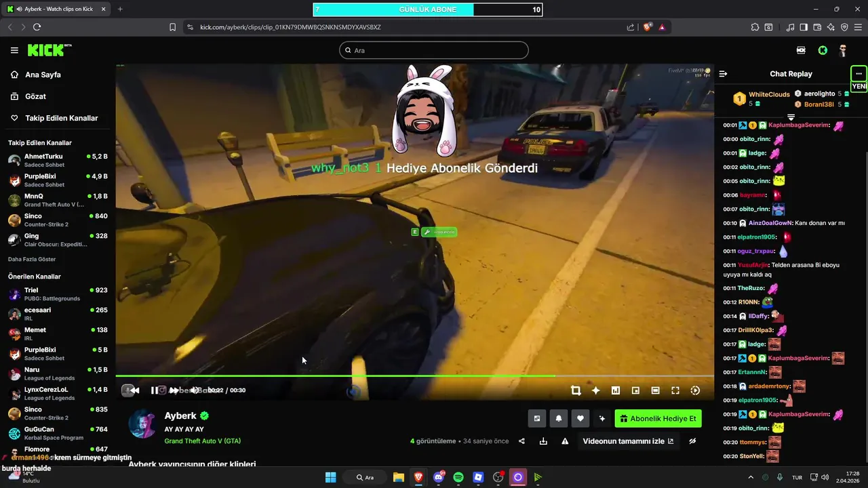Open MnnQ channel in sidebar
This screenshot has height=488, width=868.
57,200
